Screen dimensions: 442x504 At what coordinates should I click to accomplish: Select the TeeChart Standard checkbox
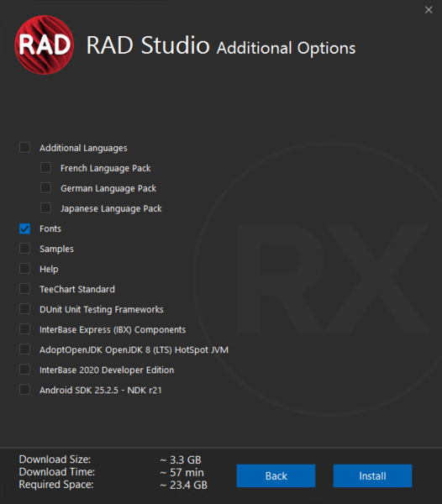point(24,289)
